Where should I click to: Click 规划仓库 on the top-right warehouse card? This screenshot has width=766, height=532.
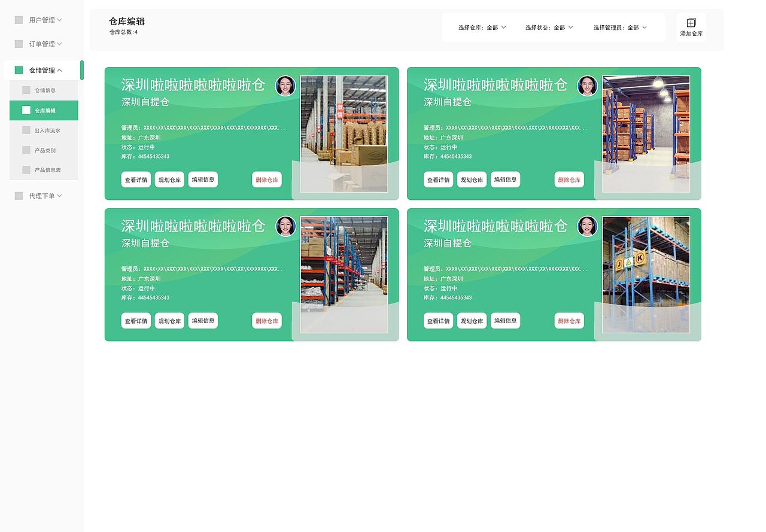pyautogui.click(x=472, y=180)
